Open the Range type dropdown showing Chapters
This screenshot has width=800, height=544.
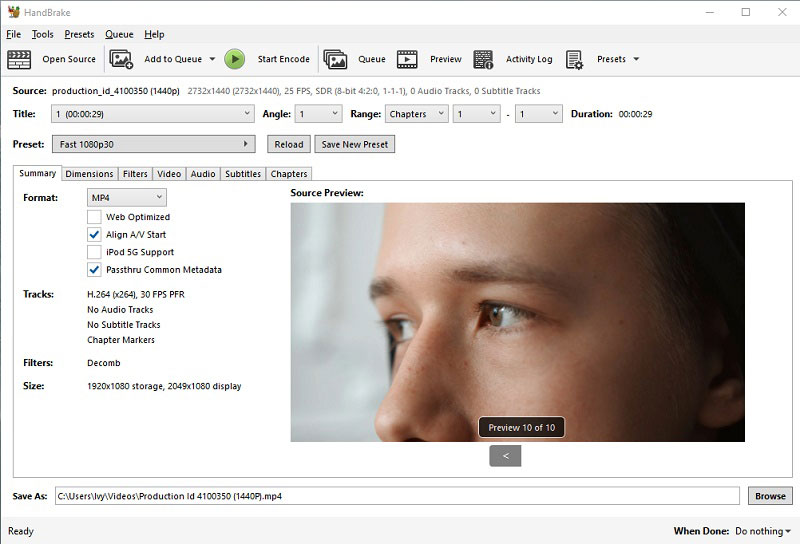click(417, 114)
